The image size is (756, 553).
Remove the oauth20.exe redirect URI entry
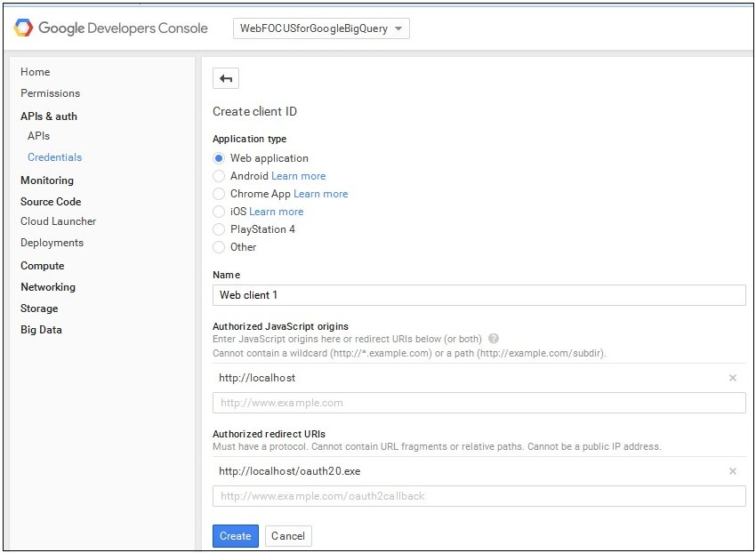[732, 471]
